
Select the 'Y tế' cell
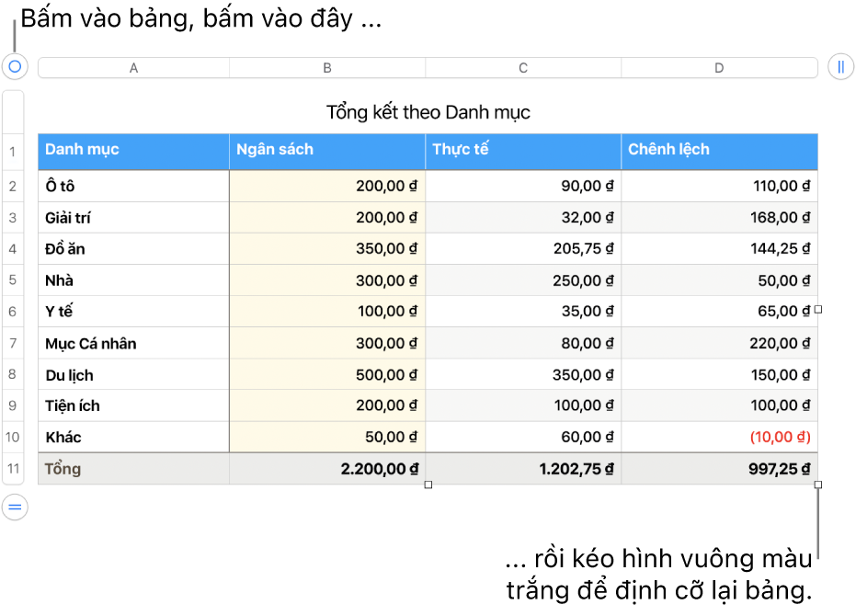pyautogui.click(x=133, y=312)
